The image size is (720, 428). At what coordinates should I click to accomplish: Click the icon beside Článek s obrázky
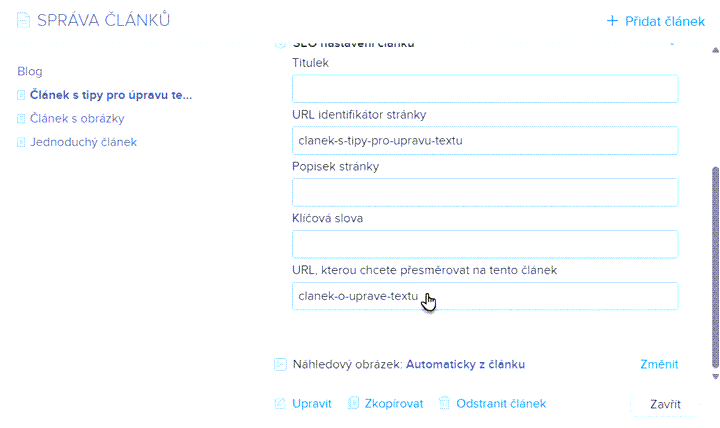tap(21, 118)
